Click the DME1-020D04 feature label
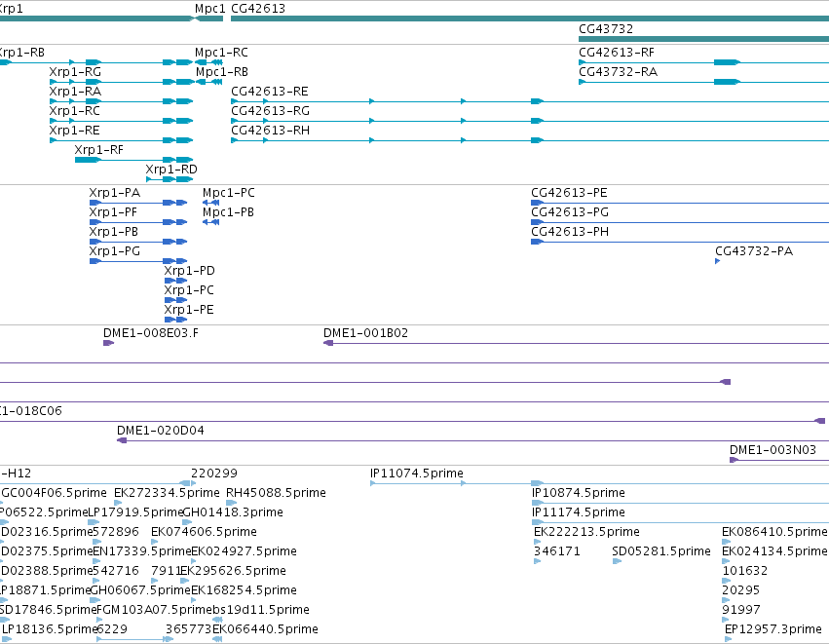 [x=161, y=431]
